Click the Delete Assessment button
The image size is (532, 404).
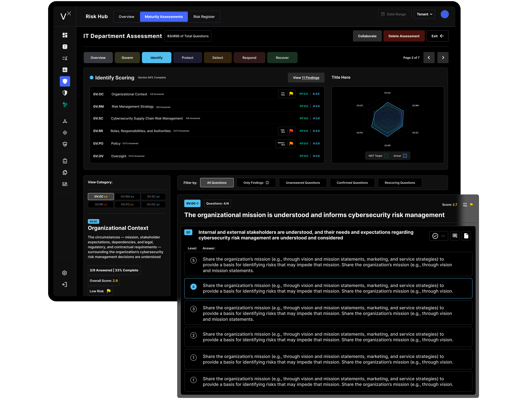[x=404, y=36]
